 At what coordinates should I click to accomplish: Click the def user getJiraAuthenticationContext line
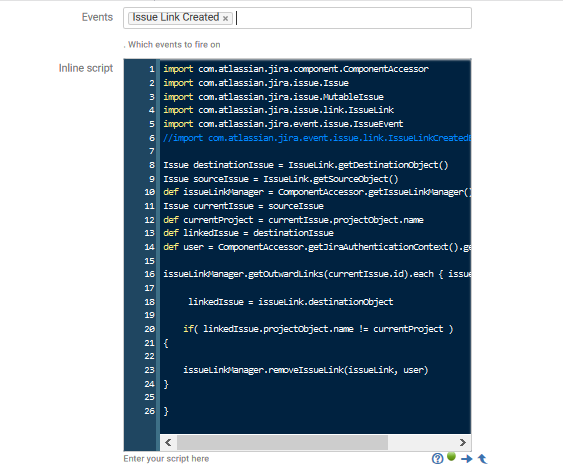317,247
